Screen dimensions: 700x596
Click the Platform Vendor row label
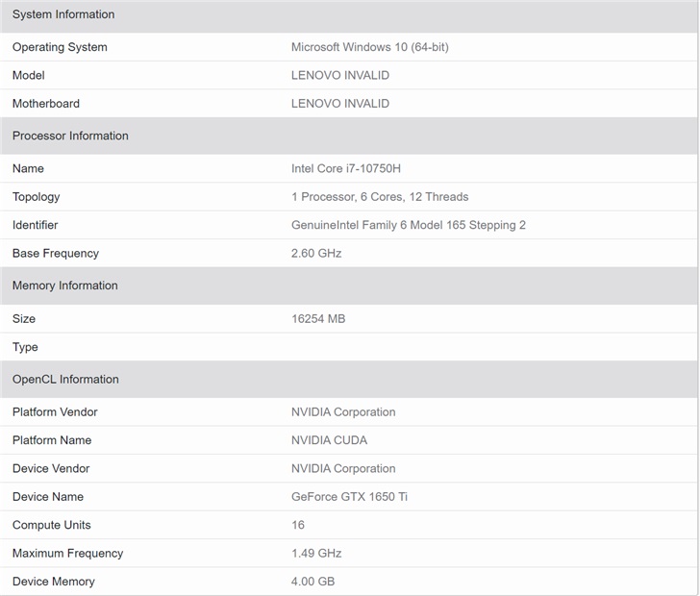55,411
